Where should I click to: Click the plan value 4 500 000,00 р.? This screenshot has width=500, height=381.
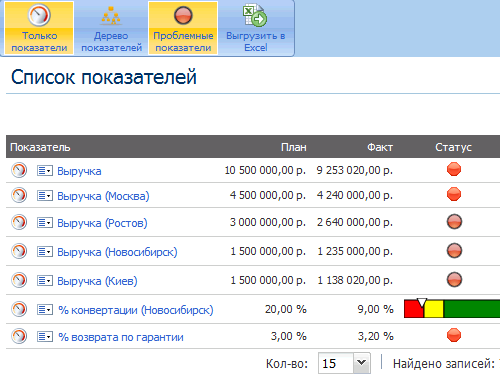(268, 195)
